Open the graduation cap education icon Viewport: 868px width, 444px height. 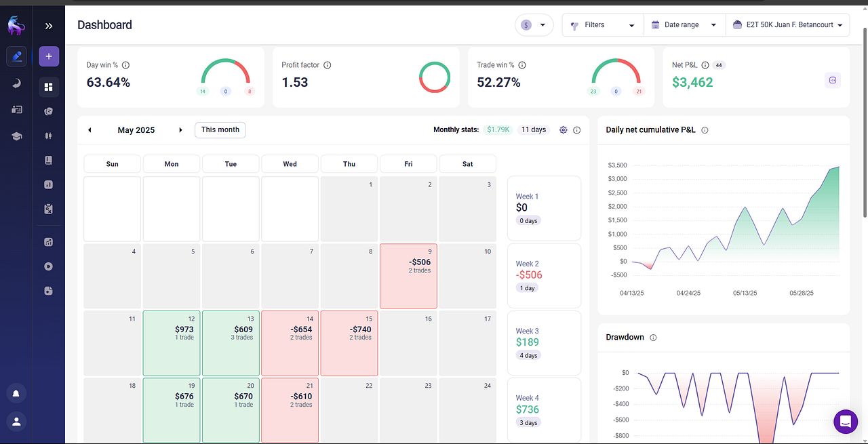pyautogui.click(x=16, y=136)
